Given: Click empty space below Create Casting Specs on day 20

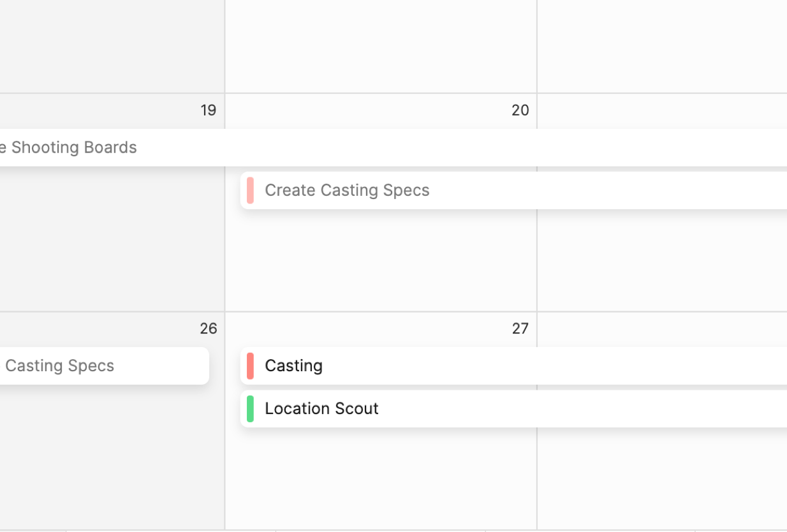Looking at the screenshot, I should coord(381,262).
